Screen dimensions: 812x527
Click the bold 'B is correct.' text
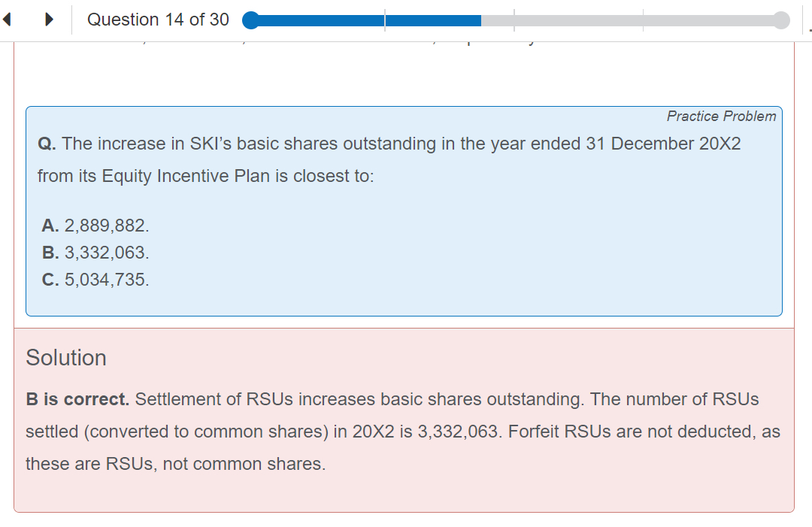coord(77,399)
